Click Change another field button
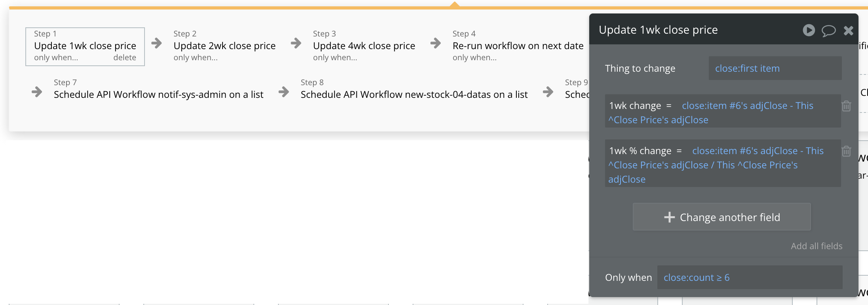868x305 pixels. [721, 217]
